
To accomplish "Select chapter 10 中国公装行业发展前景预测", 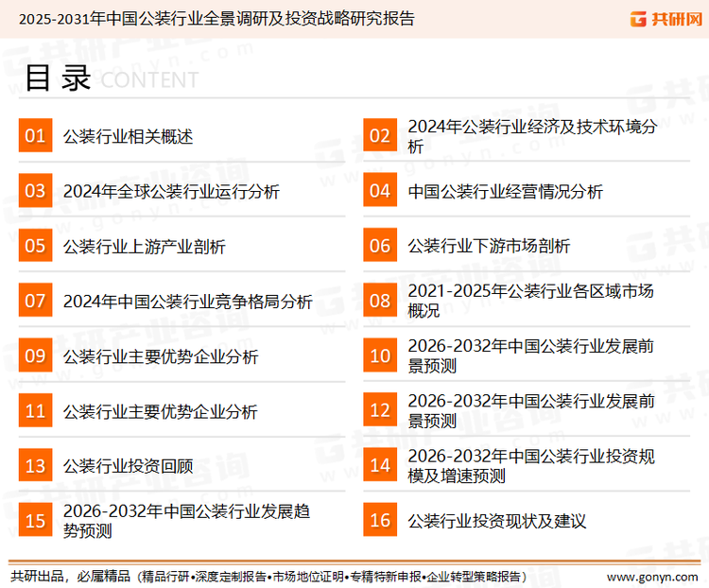I will click(531, 356).
